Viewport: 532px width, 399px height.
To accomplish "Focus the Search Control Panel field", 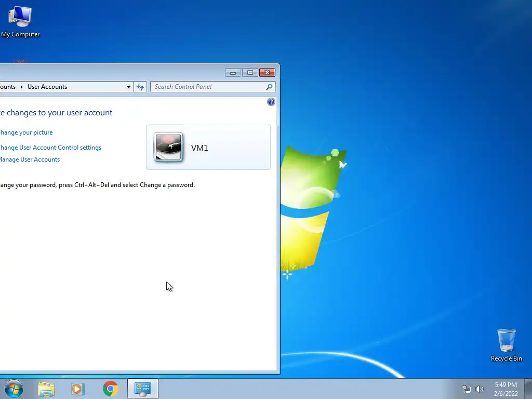I will click(212, 87).
